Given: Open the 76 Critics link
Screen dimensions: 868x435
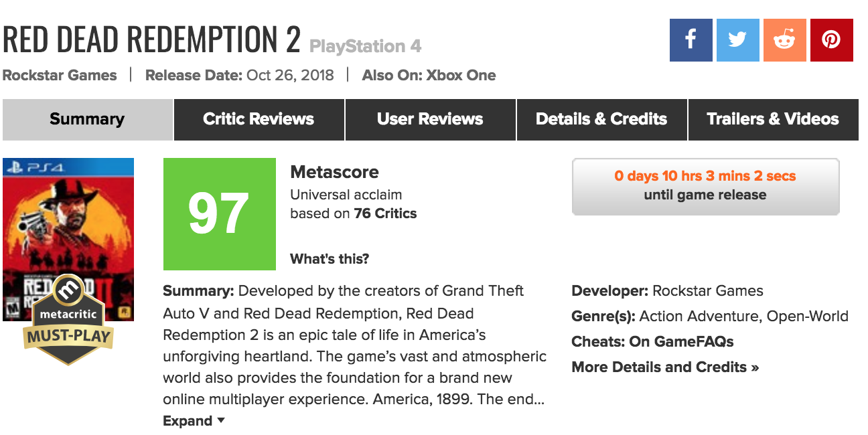Looking at the screenshot, I should click(x=385, y=214).
